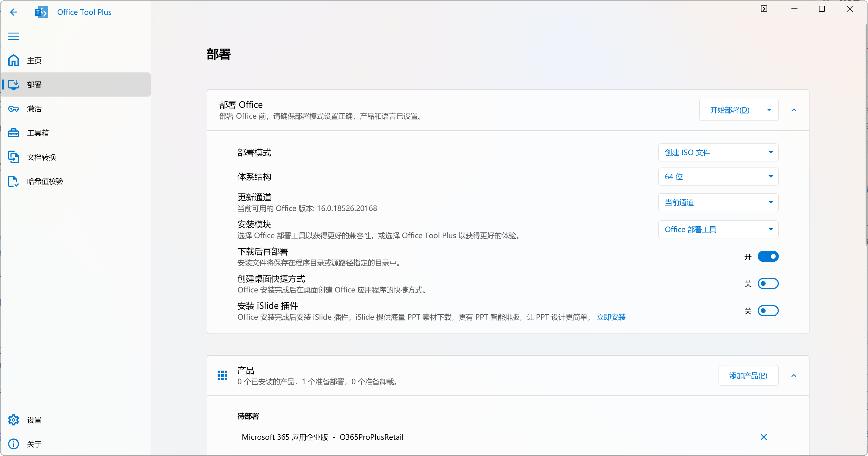
Task: Open the 设置 settings page
Action: pos(34,420)
